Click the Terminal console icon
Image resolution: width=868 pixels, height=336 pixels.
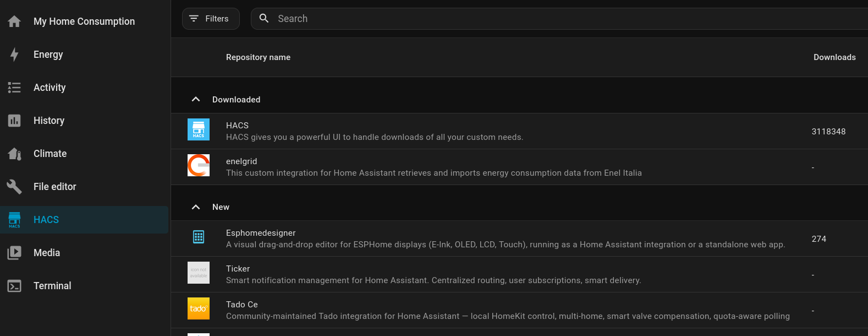pos(14,286)
